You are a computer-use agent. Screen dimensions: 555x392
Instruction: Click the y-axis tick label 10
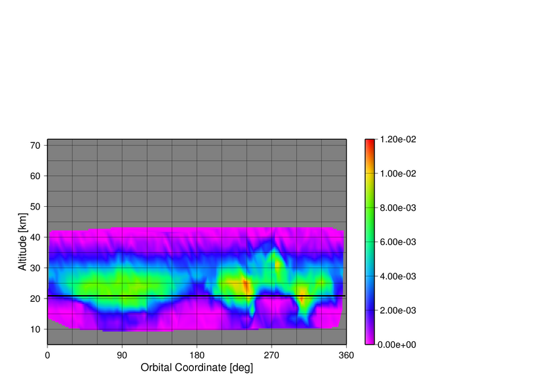(x=36, y=329)
